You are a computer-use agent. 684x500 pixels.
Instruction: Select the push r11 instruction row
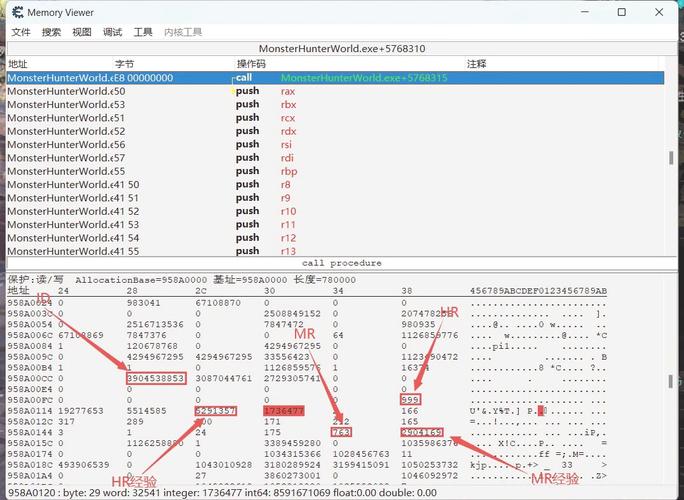pos(335,225)
